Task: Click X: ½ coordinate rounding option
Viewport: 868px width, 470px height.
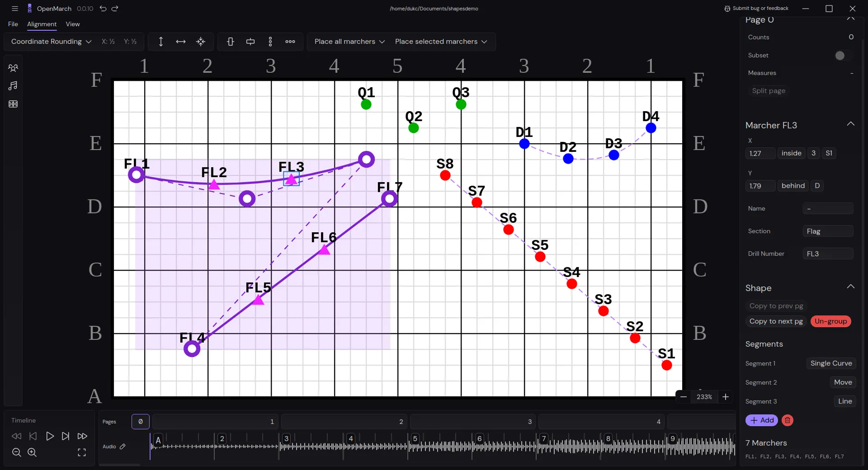Action: point(108,42)
